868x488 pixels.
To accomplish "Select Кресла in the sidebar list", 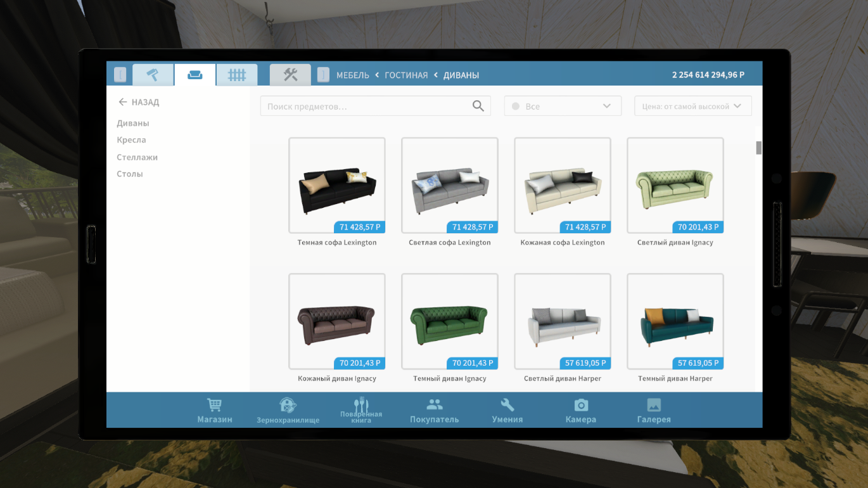I will [x=131, y=140].
